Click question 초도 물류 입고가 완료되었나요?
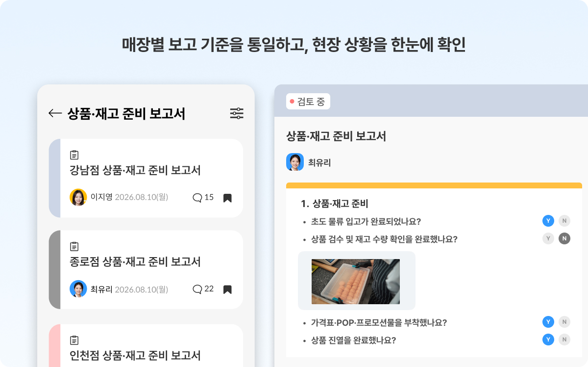This screenshot has height=367, width=588. pyautogui.click(x=366, y=221)
